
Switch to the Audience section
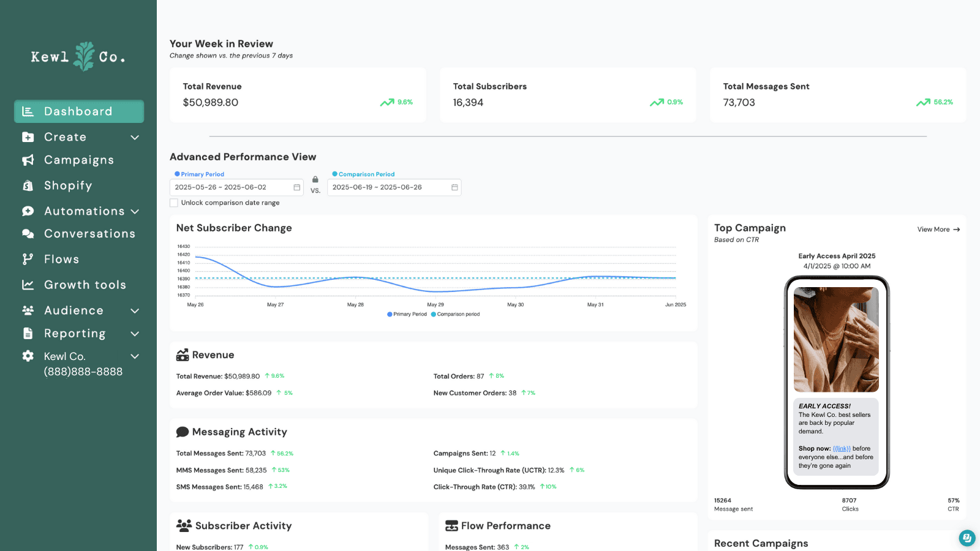coord(73,310)
